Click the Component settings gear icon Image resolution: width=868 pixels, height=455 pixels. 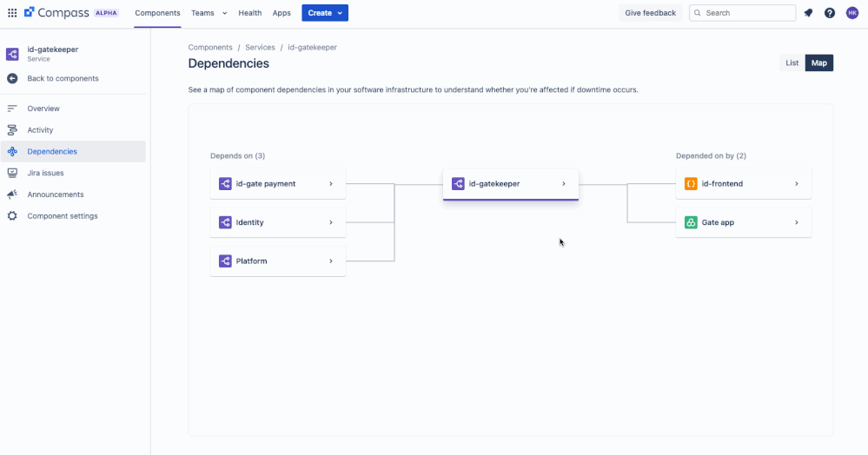point(12,216)
